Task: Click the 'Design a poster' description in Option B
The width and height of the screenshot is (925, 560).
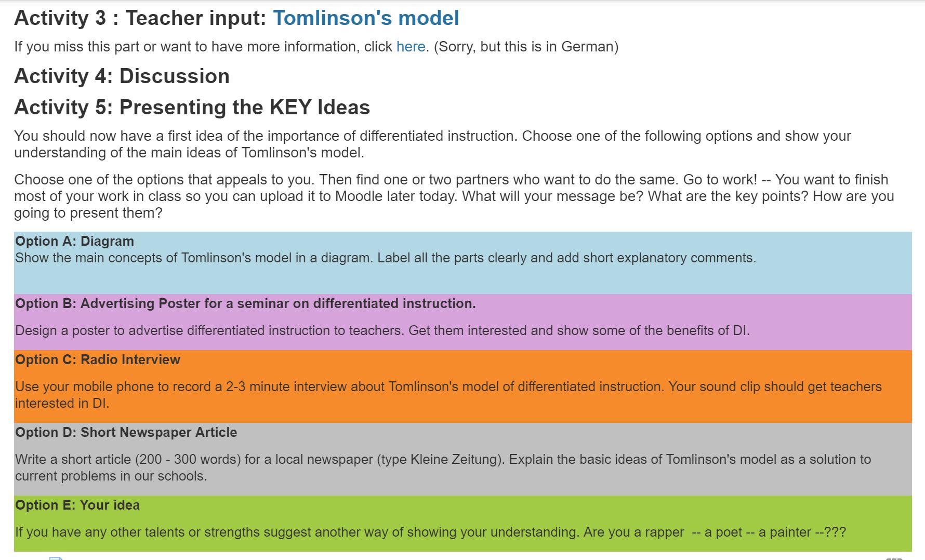Action: click(382, 331)
